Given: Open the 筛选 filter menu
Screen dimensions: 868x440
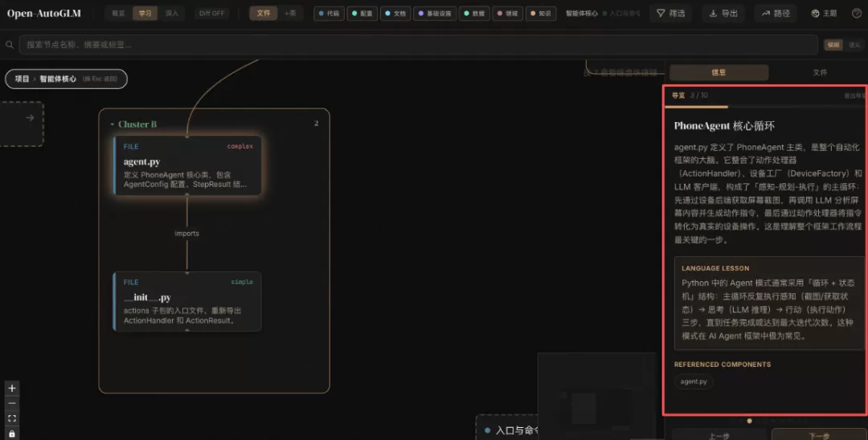Looking at the screenshot, I should click(671, 14).
